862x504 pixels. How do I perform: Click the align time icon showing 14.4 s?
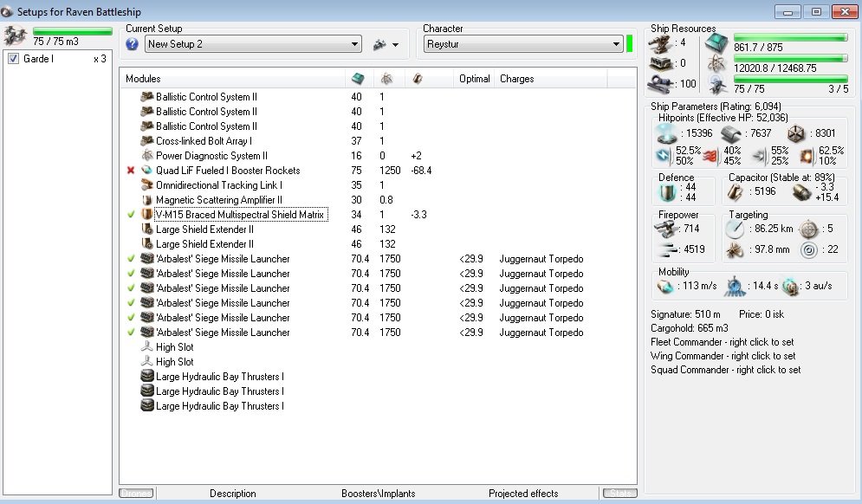735,287
